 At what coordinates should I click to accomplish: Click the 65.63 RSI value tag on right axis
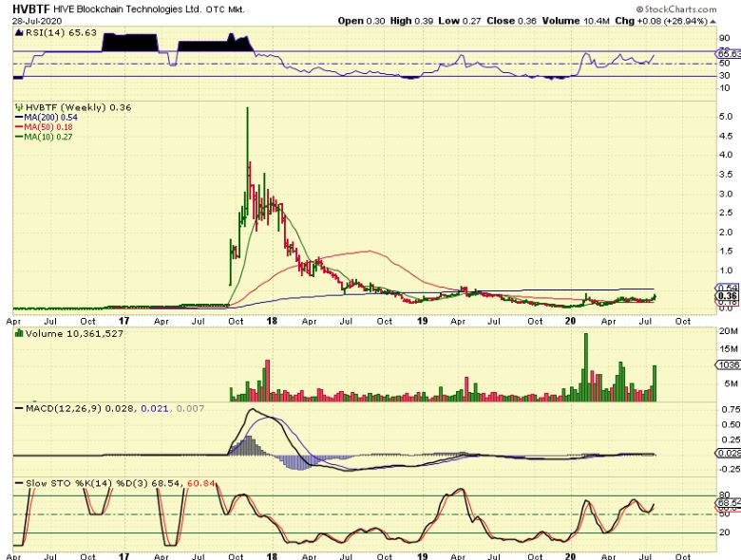pos(730,54)
